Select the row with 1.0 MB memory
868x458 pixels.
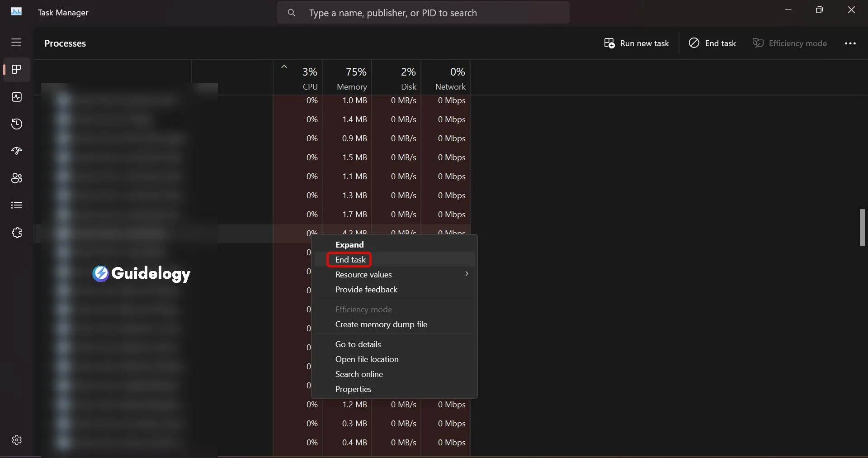(x=252, y=100)
